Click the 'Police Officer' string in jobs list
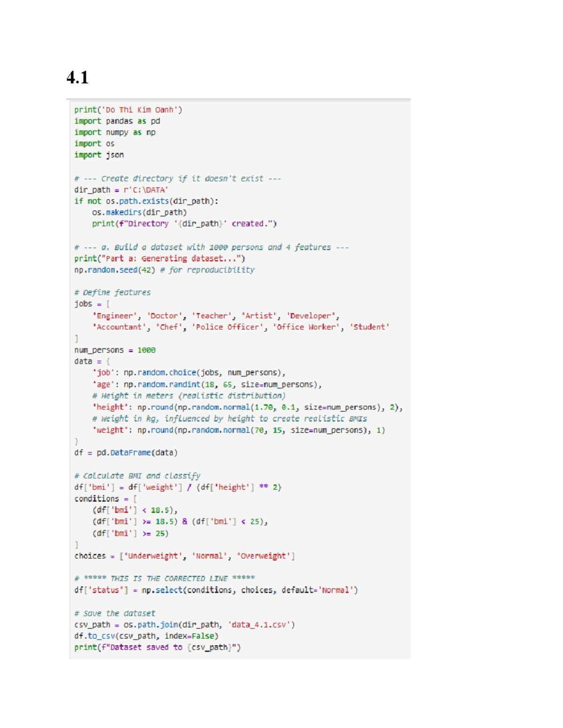563x728 pixels. pos(228,327)
